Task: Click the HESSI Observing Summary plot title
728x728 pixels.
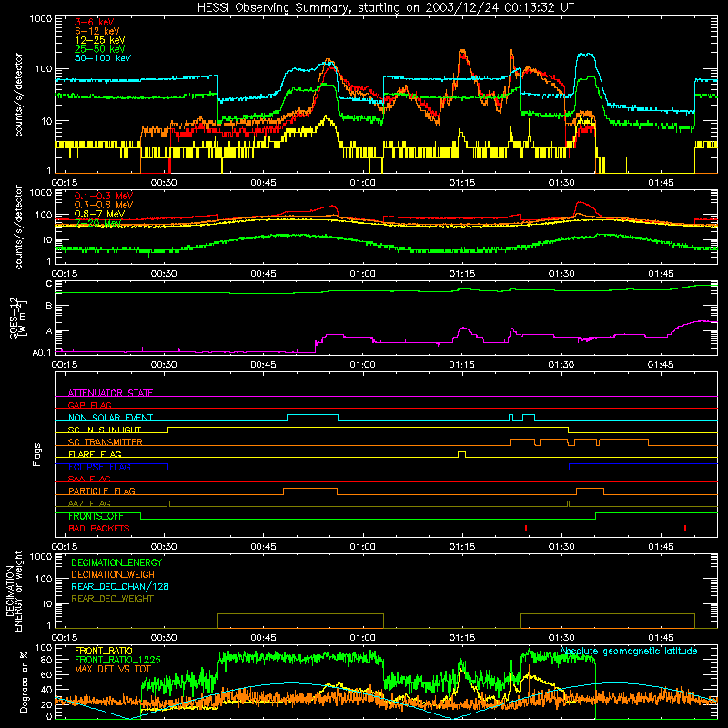Action: click(x=385, y=8)
